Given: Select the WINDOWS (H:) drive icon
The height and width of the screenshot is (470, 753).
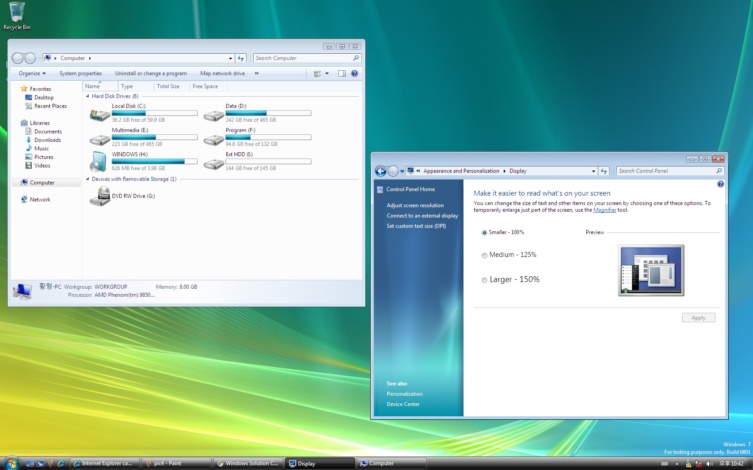Looking at the screenshot, I should [98, 162].
